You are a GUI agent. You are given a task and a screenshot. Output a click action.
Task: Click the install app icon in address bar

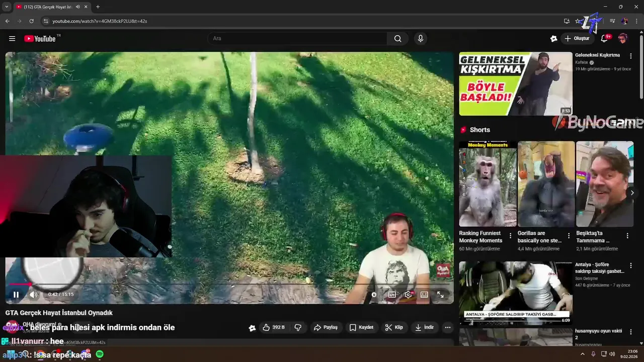(567, 21)
